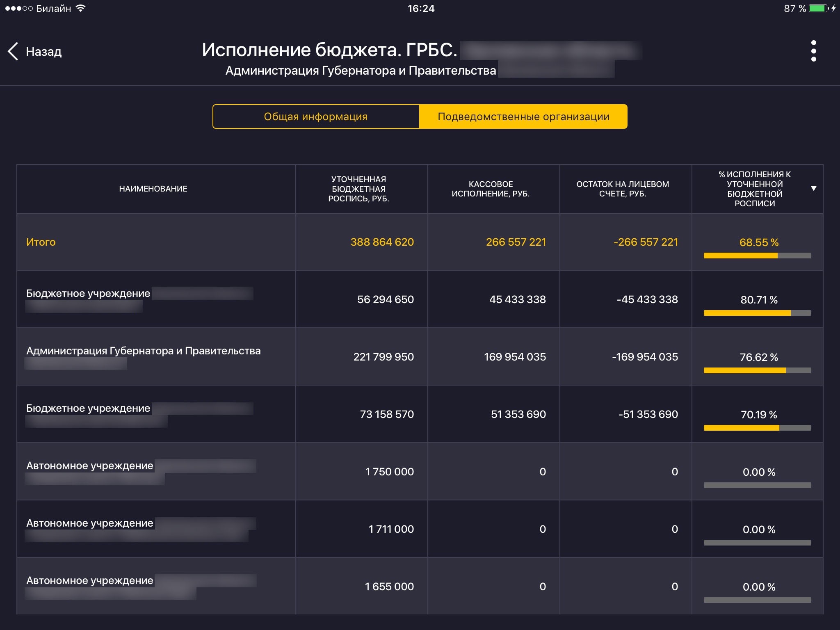Click the page title Исполнение бюджета. ГРБС.
Image resolution: width=840 pixels, height=630 pixels.
[329, 50]
